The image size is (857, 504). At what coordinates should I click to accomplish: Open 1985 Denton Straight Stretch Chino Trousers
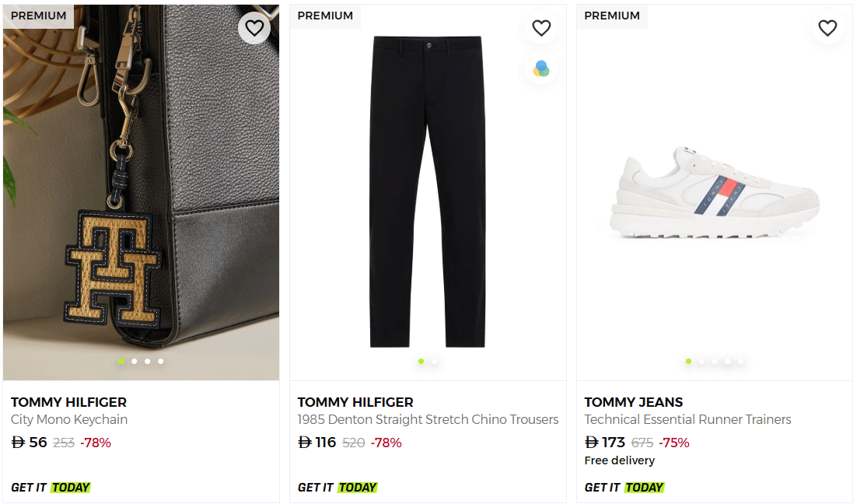point(428,420)
